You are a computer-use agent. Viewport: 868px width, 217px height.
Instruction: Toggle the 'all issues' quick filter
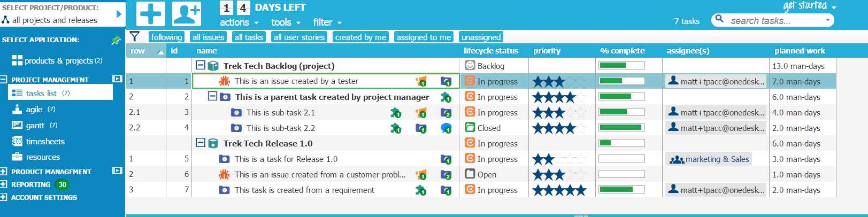point(208,37)
